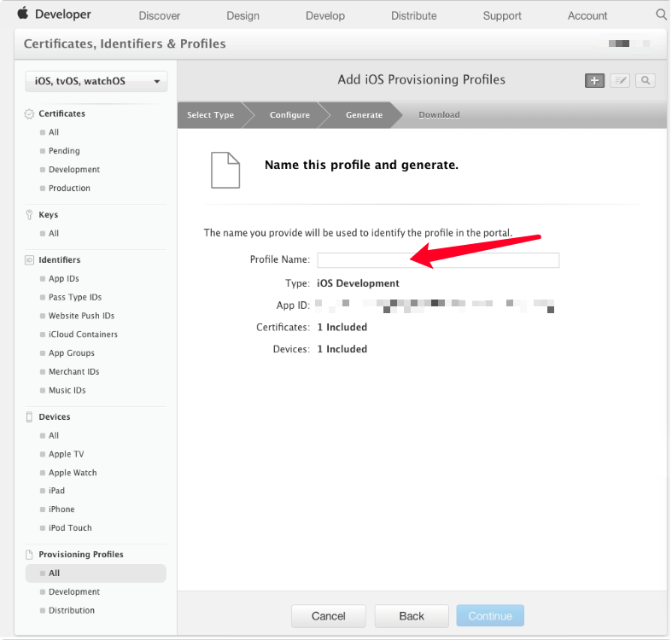Focus the Profile Name input field
This screenshot has width=672, height=640.
[438, 260]
